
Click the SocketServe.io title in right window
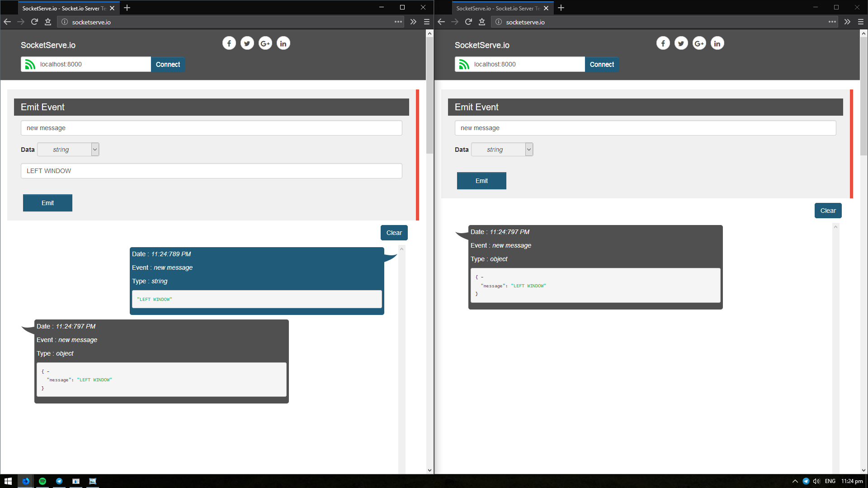pyautogui.click(x=482, y=45)
